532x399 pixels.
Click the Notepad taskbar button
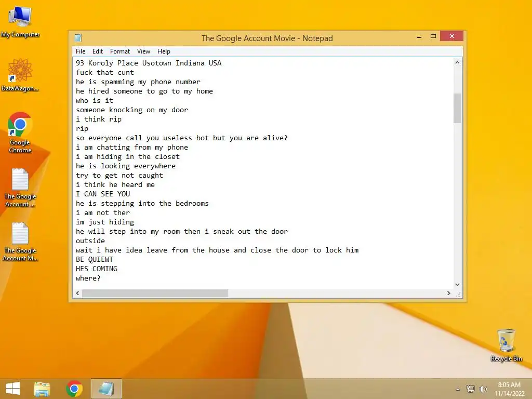(x=106, y=389)
